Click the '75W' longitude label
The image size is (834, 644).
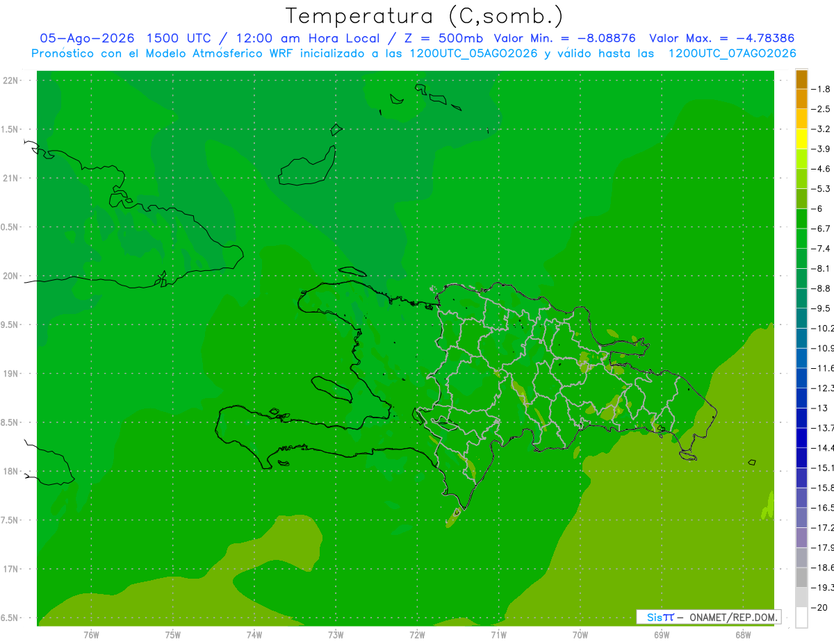pyautogui.click(x=172, y=634)
